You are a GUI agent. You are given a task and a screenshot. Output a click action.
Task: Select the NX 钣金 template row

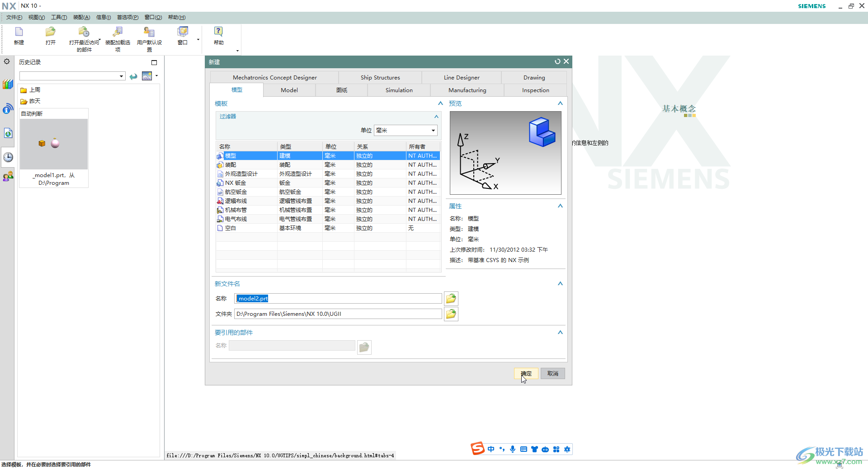328,183
